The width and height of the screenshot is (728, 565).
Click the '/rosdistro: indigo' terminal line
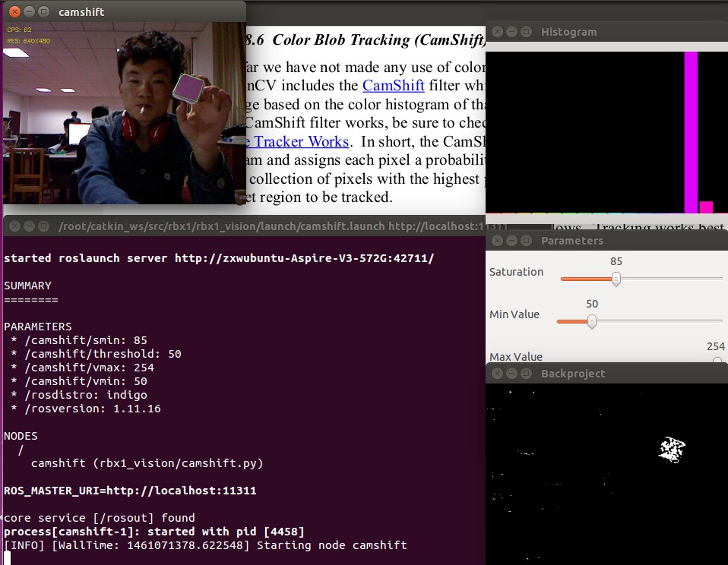79,395
